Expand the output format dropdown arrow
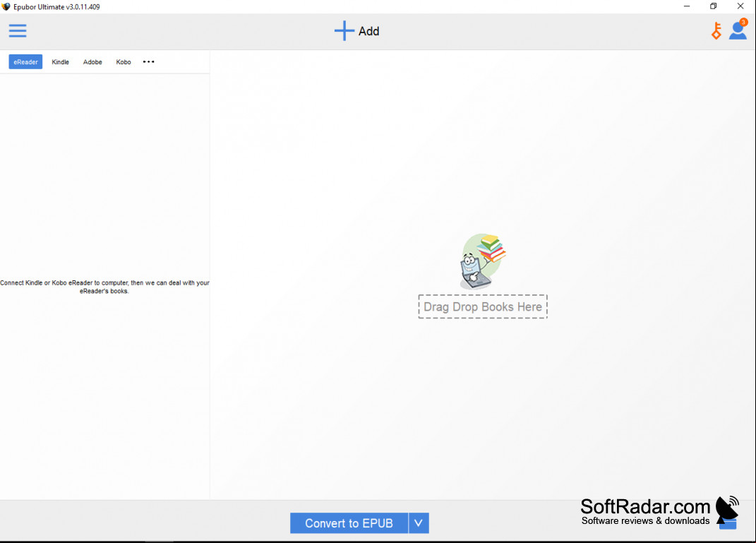The width and height of the screenshot is (756, 543). (x=419, y=523)
